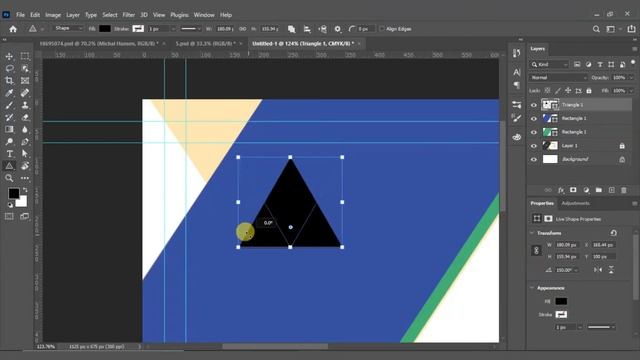Image resolution: width=640 pixels, height=360 pixels.
Task: Open the layer Fill percentage dropdown
Action: click(631, 91)
